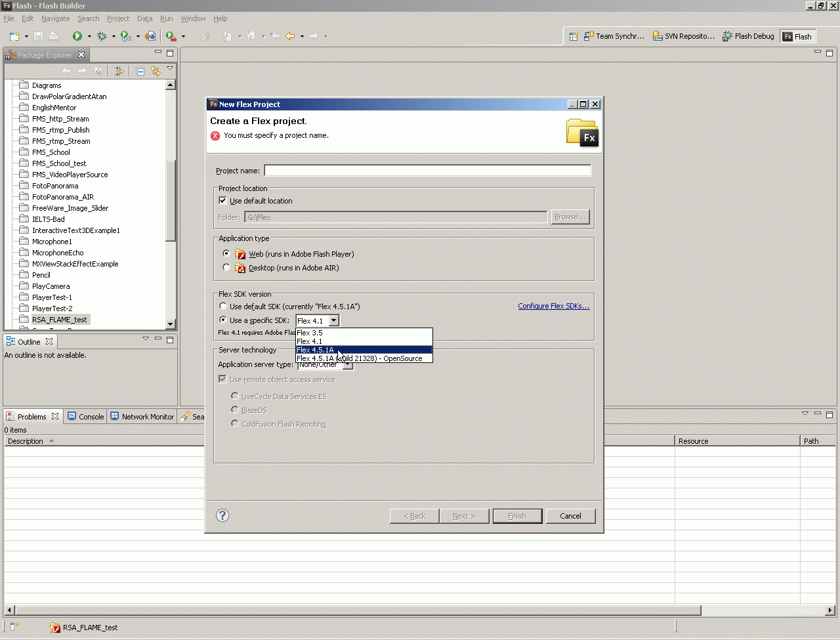Click the help question mark icon

(222, 515)
